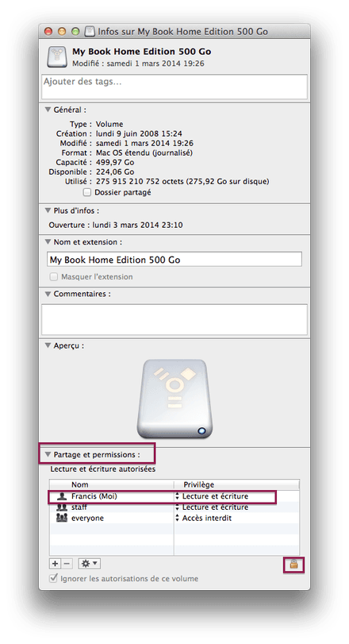Image resolution: width=349 pixels, height=644 pixels.
Task: Toggle the Masquer l'extension checkbox
Action: (54, 277)
